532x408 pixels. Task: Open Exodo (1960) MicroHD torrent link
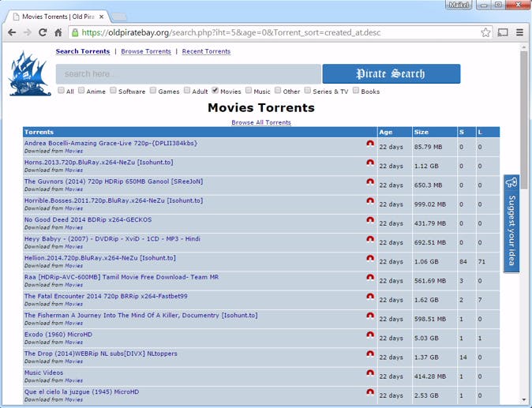click(58, 335)
